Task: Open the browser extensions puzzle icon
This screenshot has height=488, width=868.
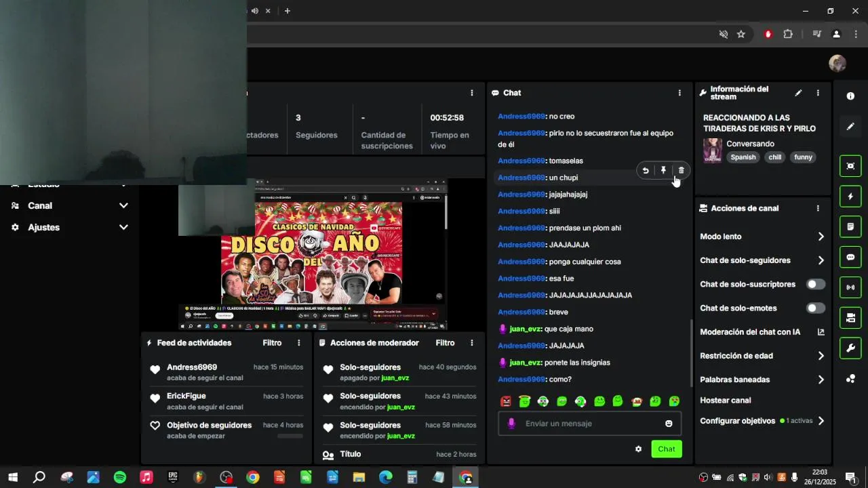Action: [787, 34]
